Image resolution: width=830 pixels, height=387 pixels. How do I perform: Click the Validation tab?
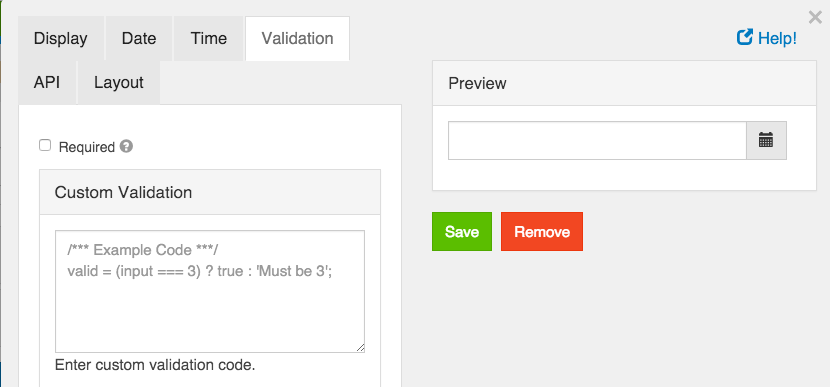click(297, 39)
